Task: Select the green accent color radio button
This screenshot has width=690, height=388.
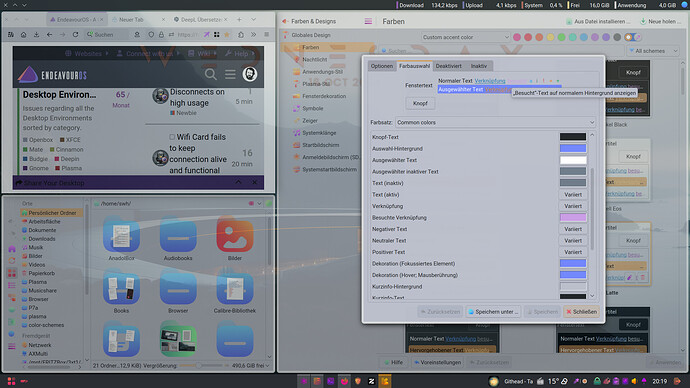Action: tap(562, 37)
